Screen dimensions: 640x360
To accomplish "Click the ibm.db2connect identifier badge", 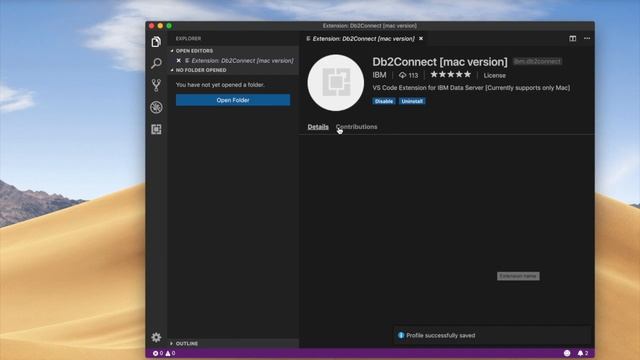I will coord(537,61).
